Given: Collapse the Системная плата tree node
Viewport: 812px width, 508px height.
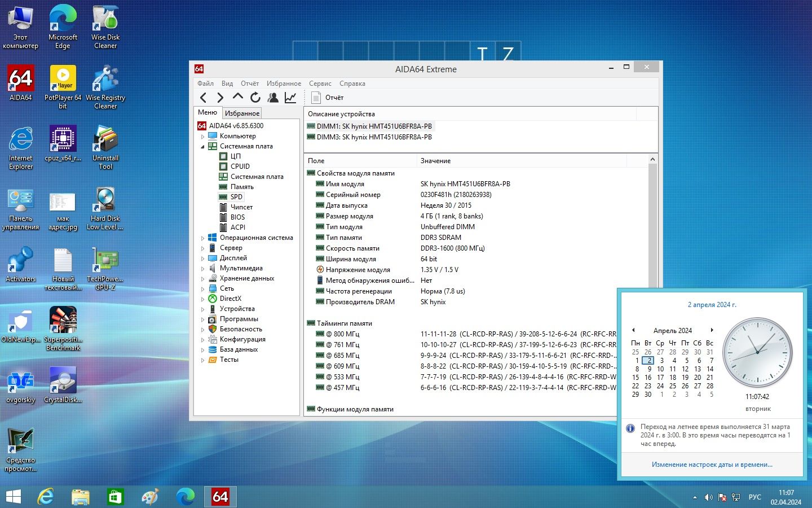Looking at the screenshot, I should [202, 146].
